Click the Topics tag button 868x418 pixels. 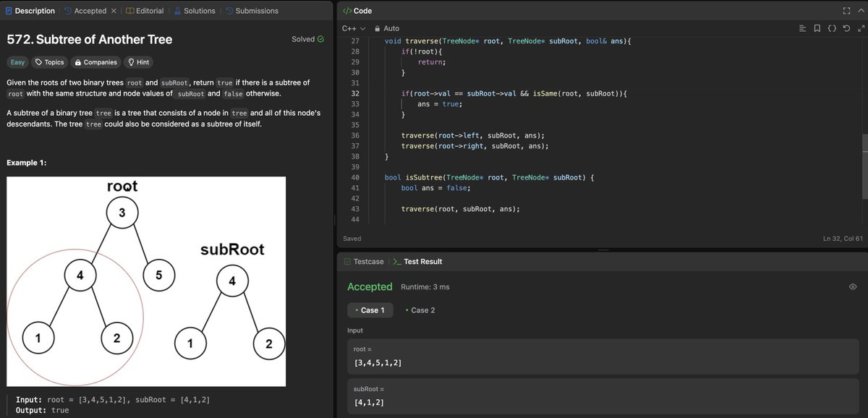(x=50, y=62)
